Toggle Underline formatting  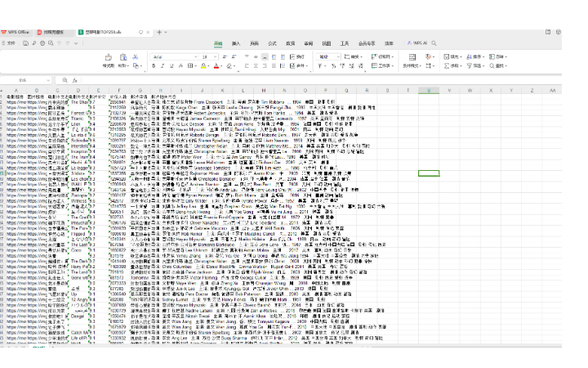tap(171, 65)
